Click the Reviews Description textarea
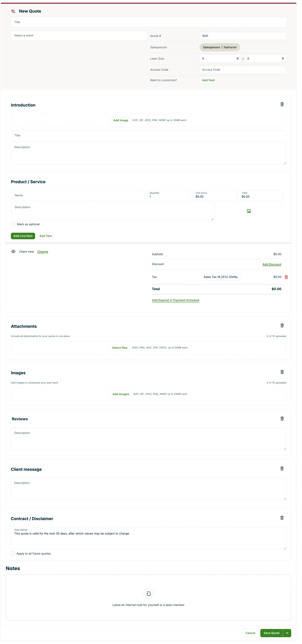302x644 pixels. click(x=149, y=439)
